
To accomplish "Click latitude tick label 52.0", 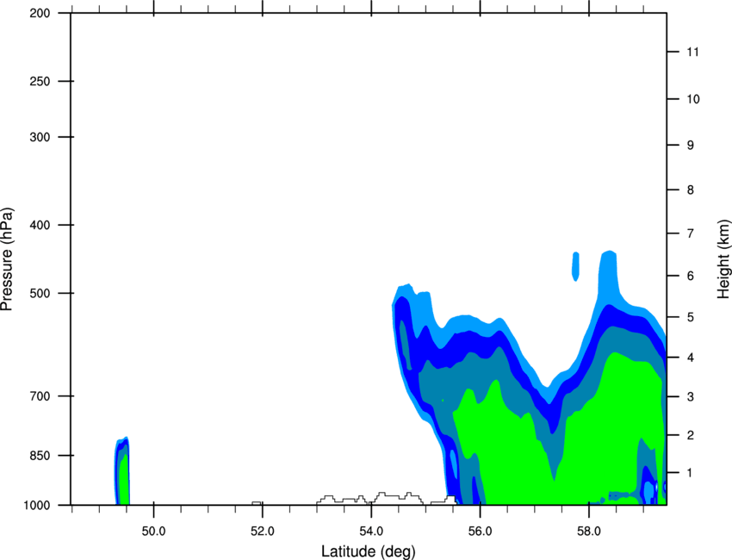I will tap(263, 531).
